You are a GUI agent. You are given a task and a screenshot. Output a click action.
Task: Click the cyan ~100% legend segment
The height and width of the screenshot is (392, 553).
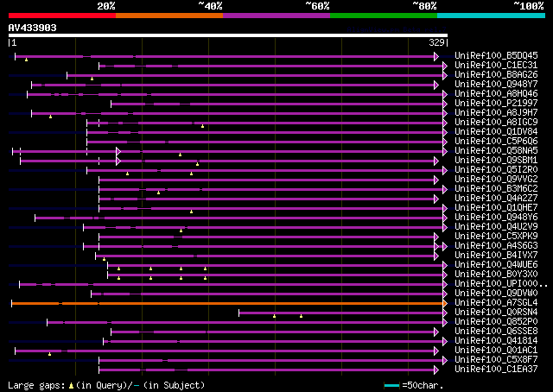point(492,16)
